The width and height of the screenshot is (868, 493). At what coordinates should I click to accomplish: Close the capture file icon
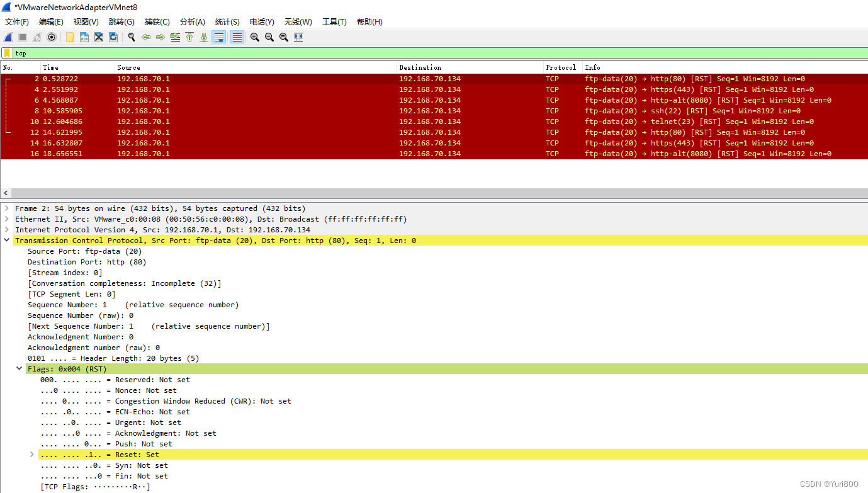99,37
